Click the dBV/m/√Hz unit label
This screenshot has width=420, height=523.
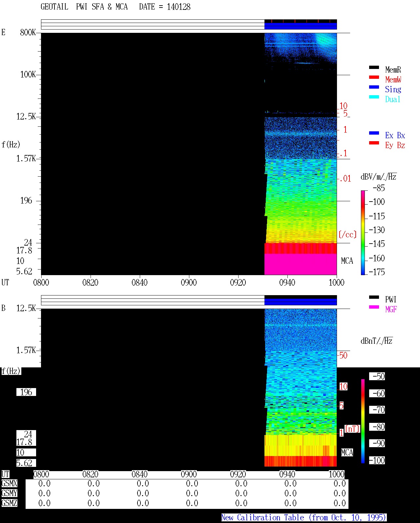pos(379,177)
